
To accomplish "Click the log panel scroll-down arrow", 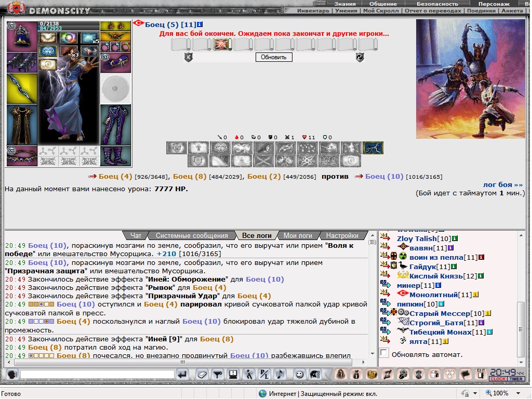I will (373, 354).
